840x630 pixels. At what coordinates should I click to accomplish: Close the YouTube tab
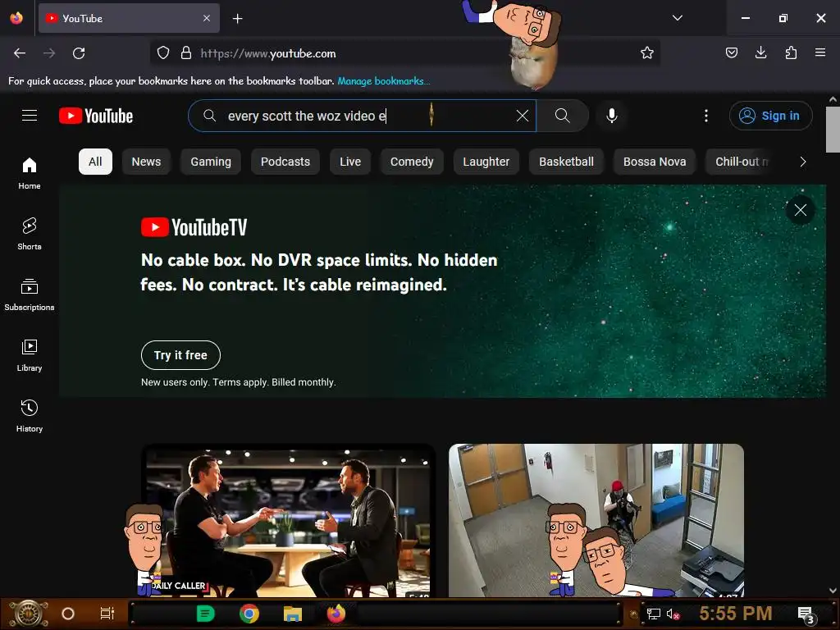pyautogui.click(x=207, y=18)
